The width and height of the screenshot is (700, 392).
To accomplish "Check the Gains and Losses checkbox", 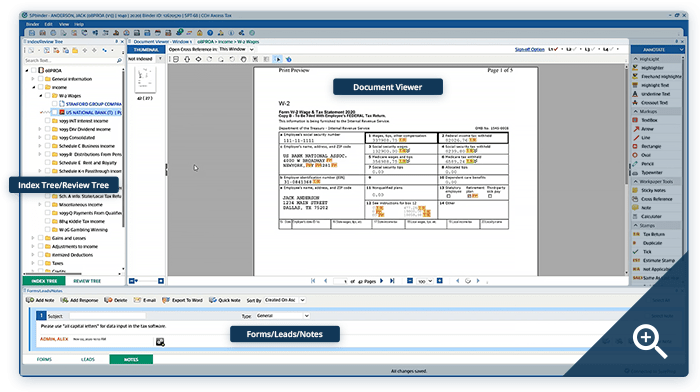I will [41, 238].
